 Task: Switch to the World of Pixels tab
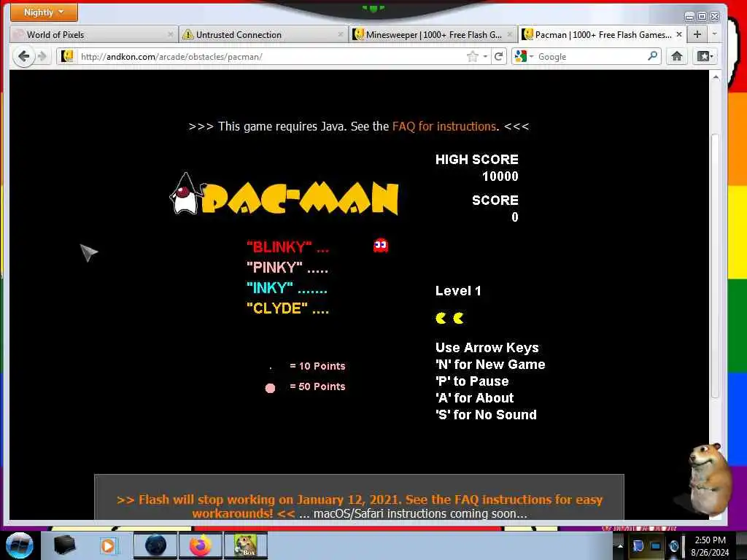click(93, 34)
